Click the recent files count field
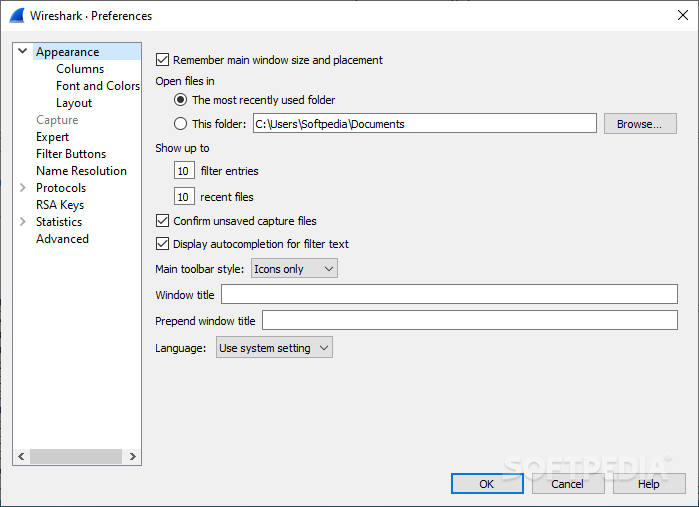 point(184,196)
